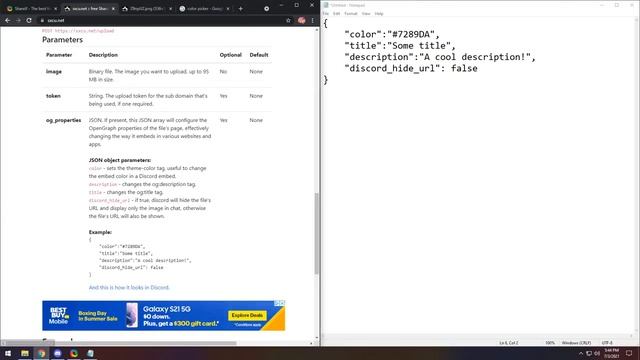Viewport: 640px width, 360px height.
Task: Click the 'image' parameter name
Action: (54, 72)
